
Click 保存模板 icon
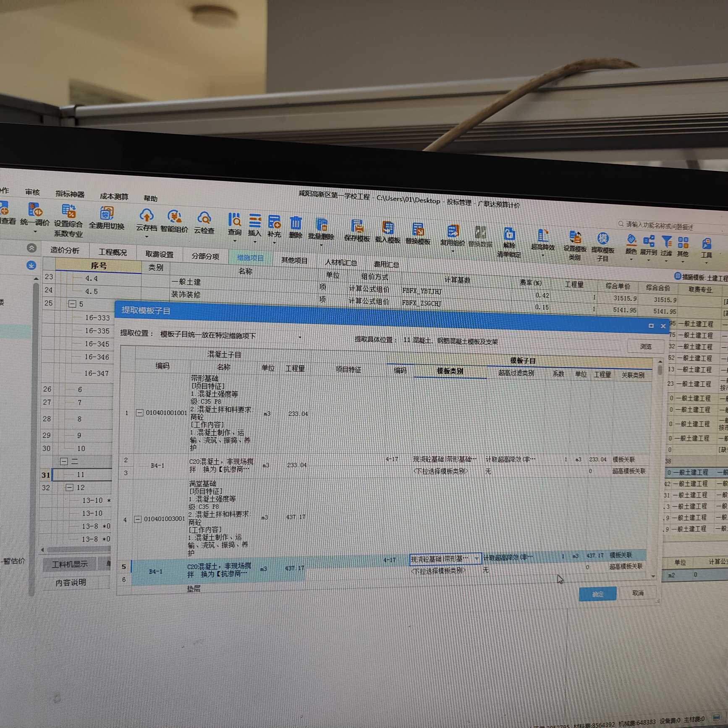tap(357, 226)
